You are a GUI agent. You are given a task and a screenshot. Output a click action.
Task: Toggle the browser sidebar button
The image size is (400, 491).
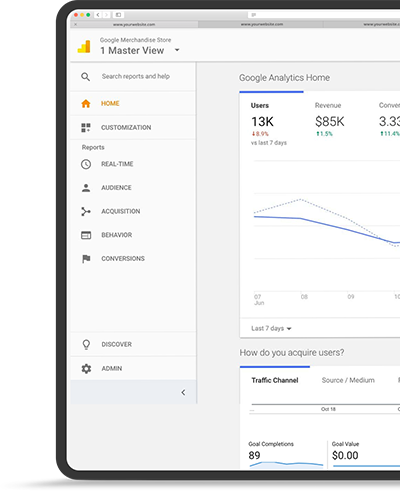tap(118, 15)
